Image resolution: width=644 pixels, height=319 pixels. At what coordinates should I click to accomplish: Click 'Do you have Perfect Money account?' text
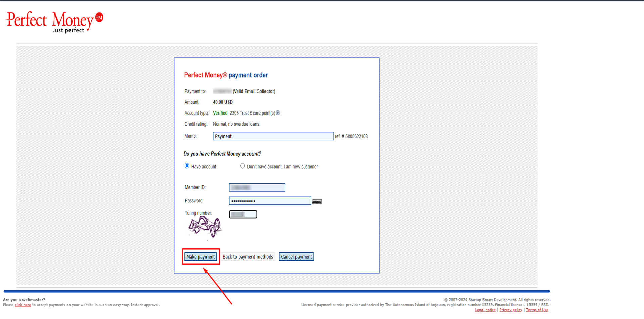pyautogui.click(x=222, y=154)
